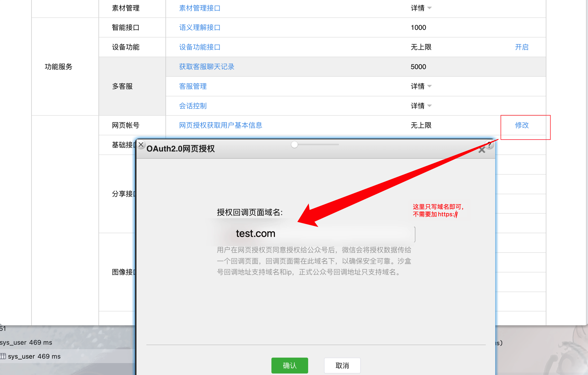588x375 pixels.
Task: Click the round X icon beside OAuth2.0 title
Action: click(141, 145)
